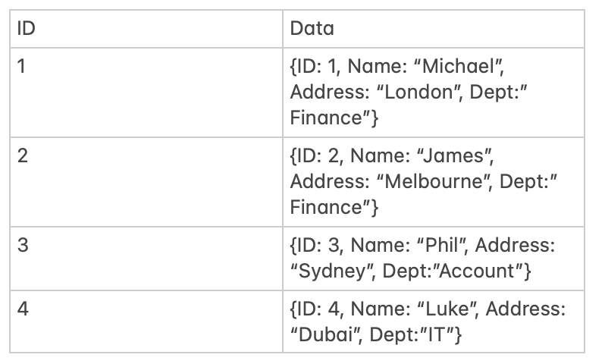The width and height of the screenshot is (605, 364).
Task: Select the ID cell containing 3
Action: [146, 259]
